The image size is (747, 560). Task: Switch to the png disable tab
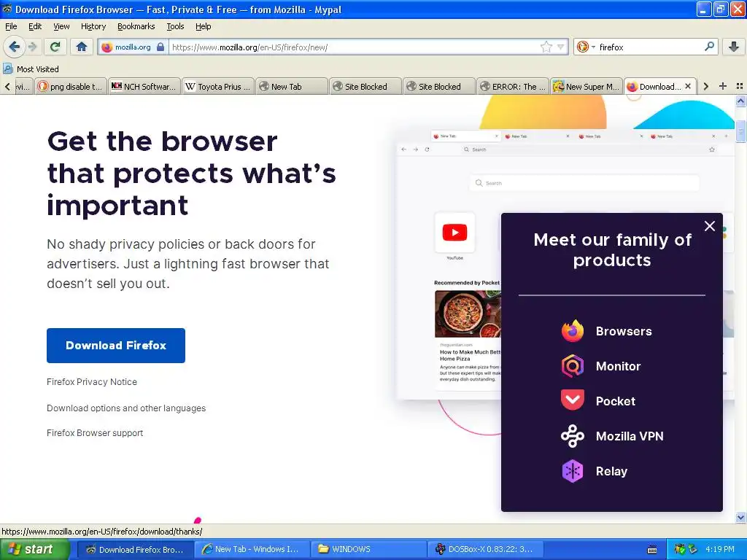coord(71,86)
